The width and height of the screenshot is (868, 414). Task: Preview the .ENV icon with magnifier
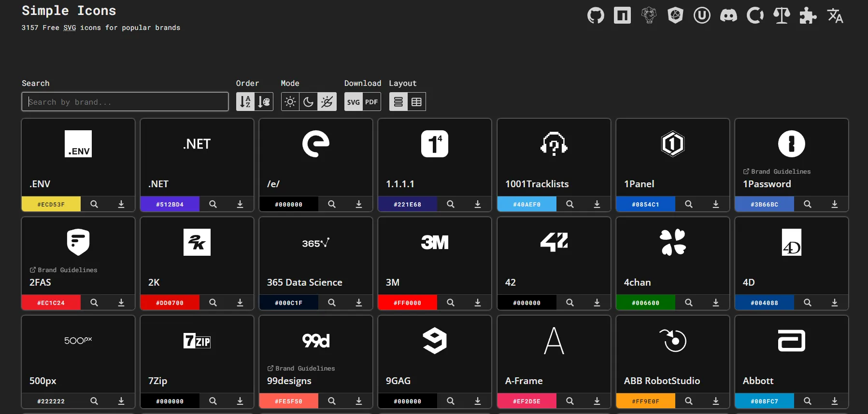[x=94, y=204]
